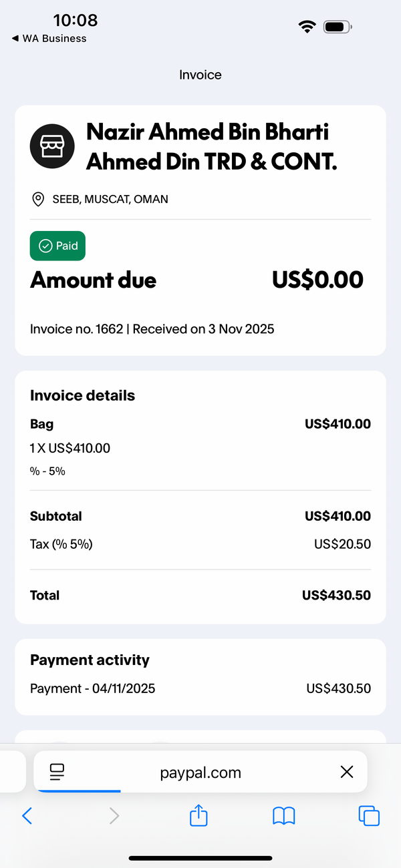Stop loading with the X icon
Viewport: 401px width, 868px height.
(346, 773)
